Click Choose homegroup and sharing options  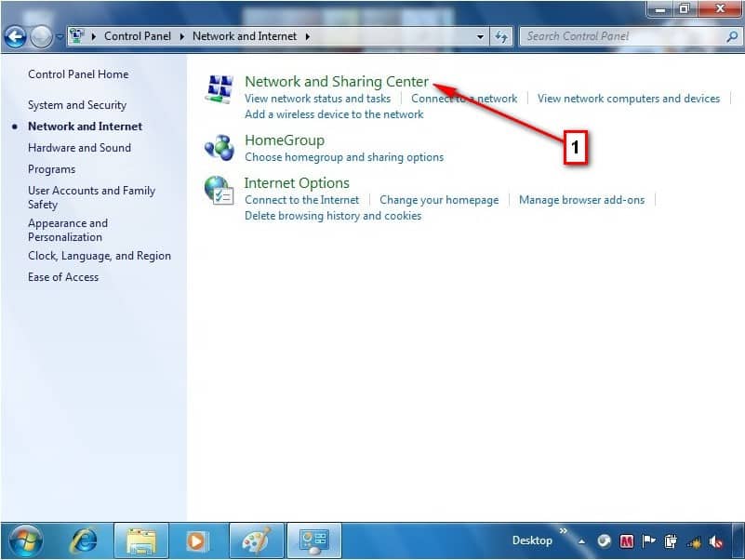[344, 157]
